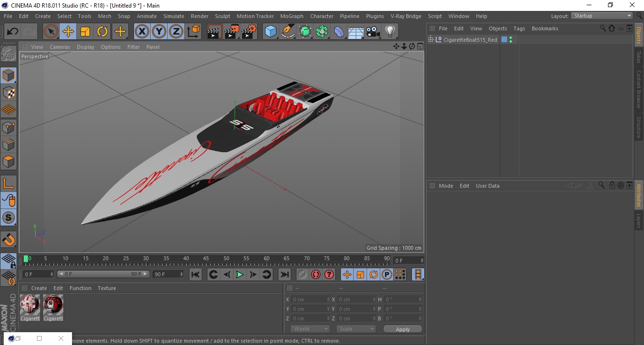Select the second Cigarett material thumbnail
The width and height of the screenshot is (644, 345).
point(53,305)
